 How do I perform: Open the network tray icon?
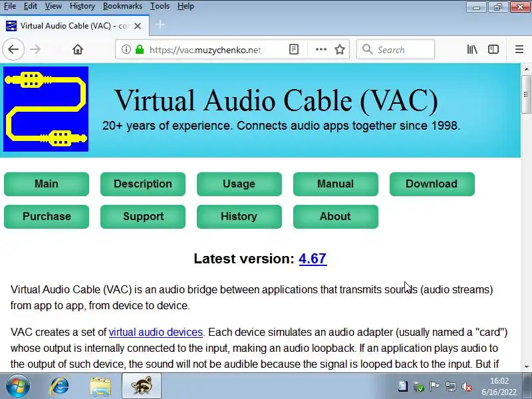(451, 386)
